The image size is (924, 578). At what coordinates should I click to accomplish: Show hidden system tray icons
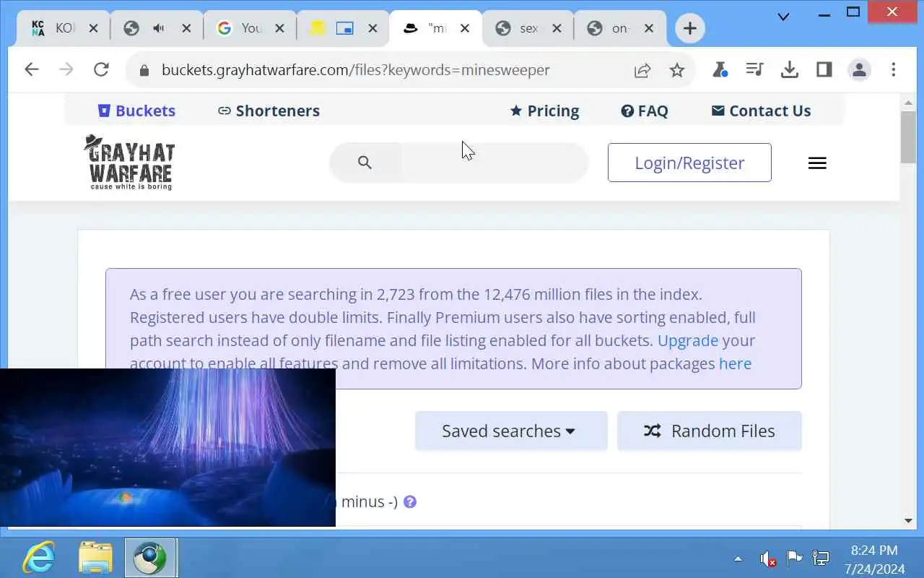coord(738,558)
